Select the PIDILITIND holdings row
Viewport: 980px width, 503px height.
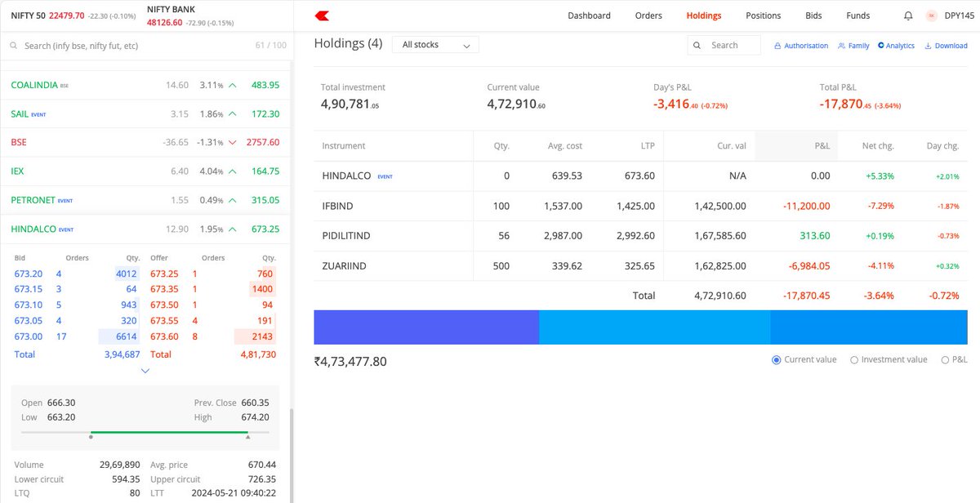point(643,236)
